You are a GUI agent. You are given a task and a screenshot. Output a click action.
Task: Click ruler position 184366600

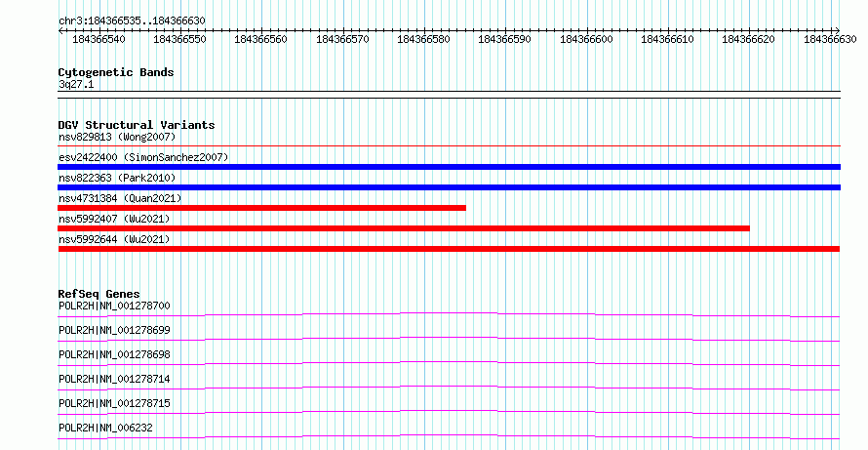click(x=587, y=39)
